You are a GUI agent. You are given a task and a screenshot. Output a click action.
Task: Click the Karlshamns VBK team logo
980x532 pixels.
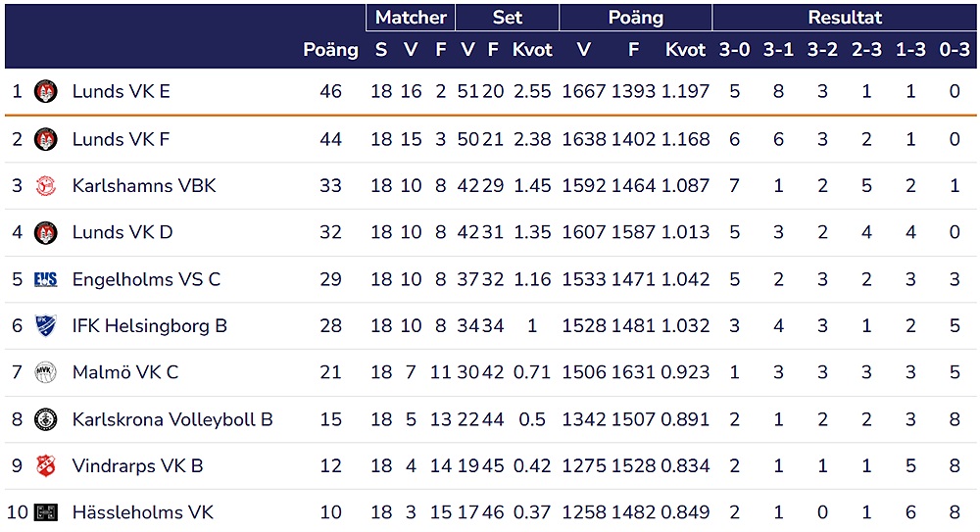(x=45, y=186)
